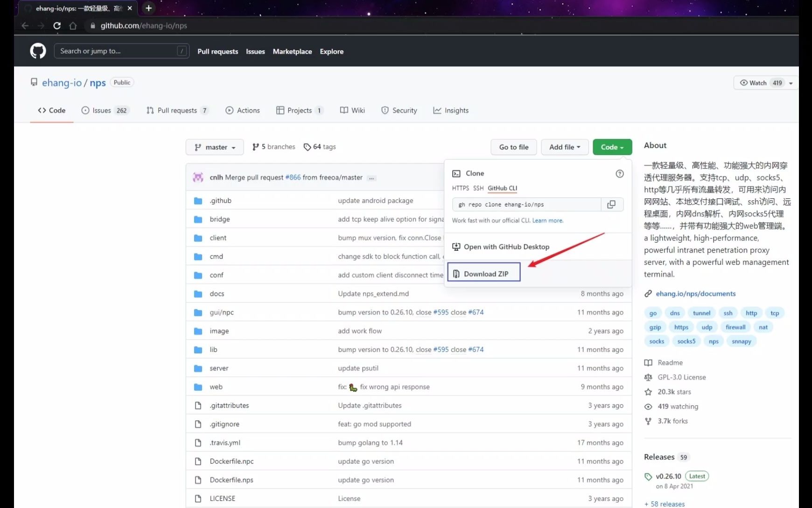Copy the clone command using the copy icon
This screenshot has width=812, height=508.
tap(611, 205)
